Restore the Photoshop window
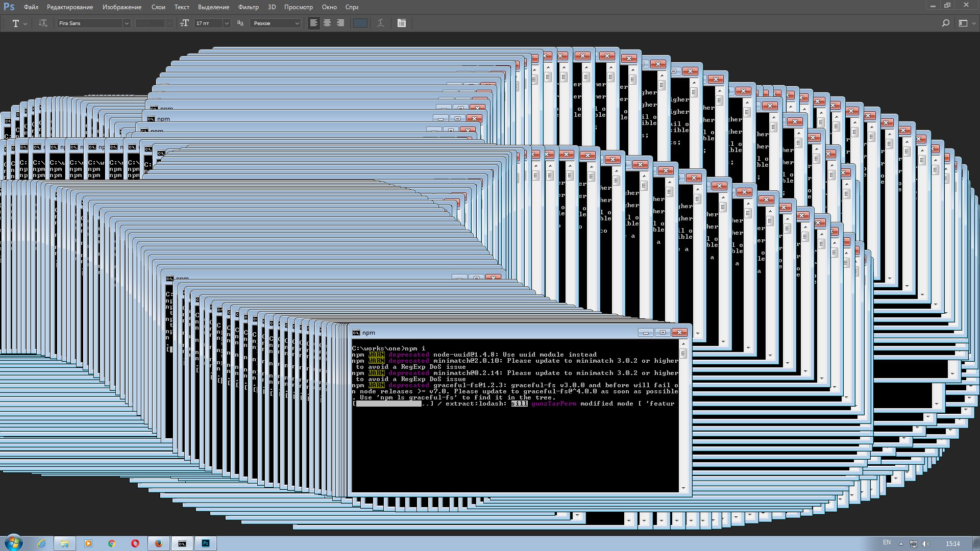 click(947, 5)
